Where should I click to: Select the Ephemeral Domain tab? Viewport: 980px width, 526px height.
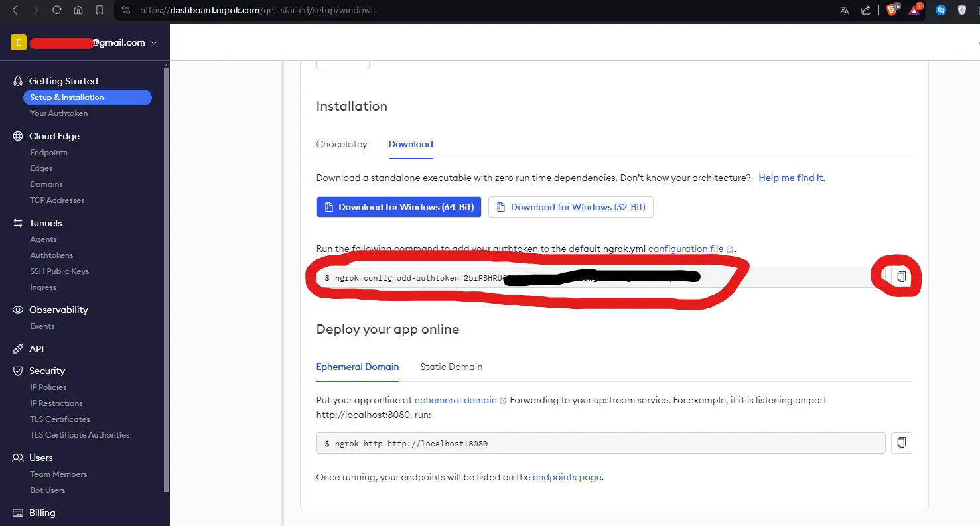(x=358, y=367)
